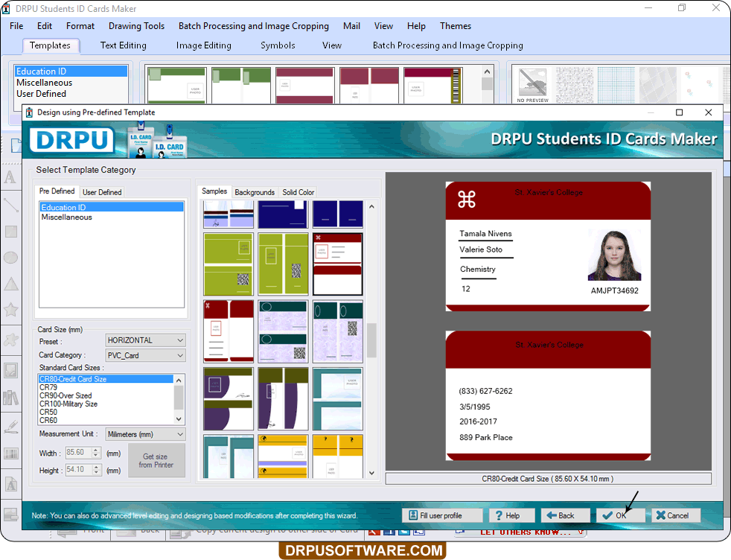
Task: Open Help in the template wizard
Action: click(x=511, y=515)
